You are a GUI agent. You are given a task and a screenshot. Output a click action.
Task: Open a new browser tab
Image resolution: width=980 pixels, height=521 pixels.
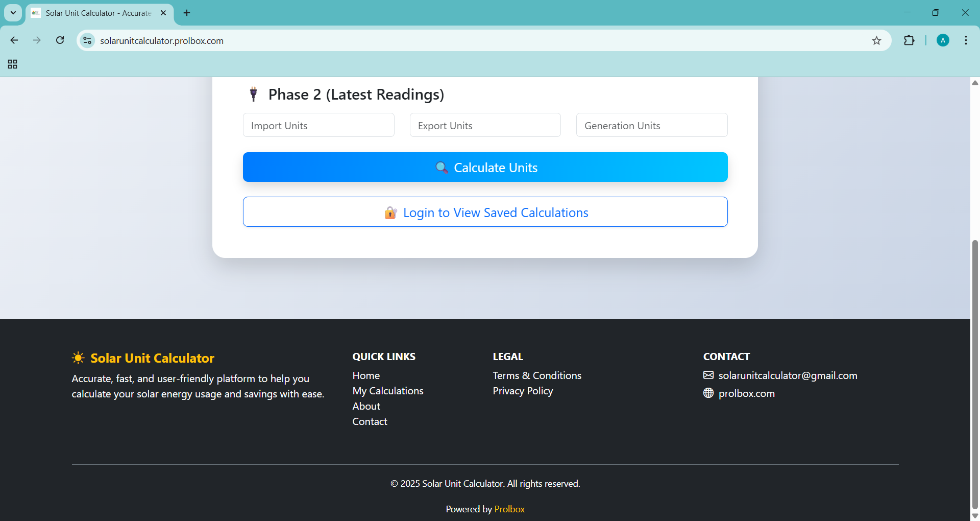(187, 13)
